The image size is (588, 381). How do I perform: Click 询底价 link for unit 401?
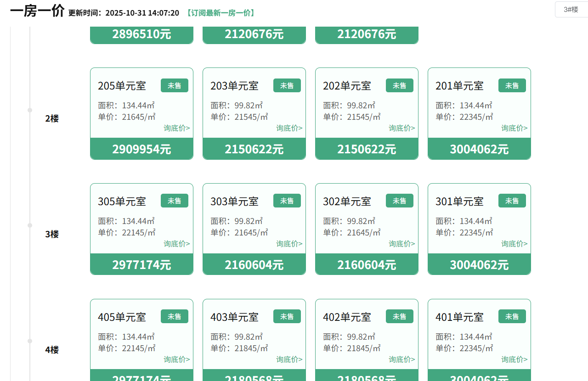(x=514, y=359)
